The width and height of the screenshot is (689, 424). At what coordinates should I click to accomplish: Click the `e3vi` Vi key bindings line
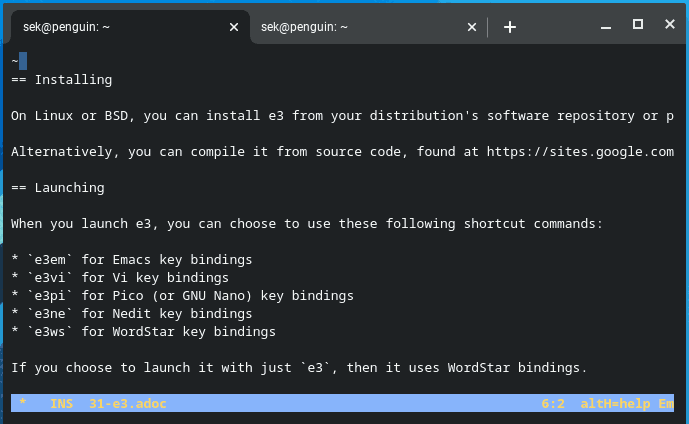click(x=120, y=278)
